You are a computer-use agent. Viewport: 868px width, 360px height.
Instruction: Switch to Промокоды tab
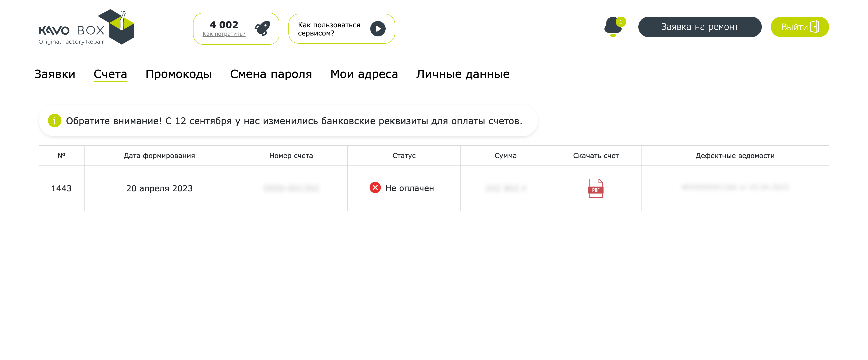point(179,74)
